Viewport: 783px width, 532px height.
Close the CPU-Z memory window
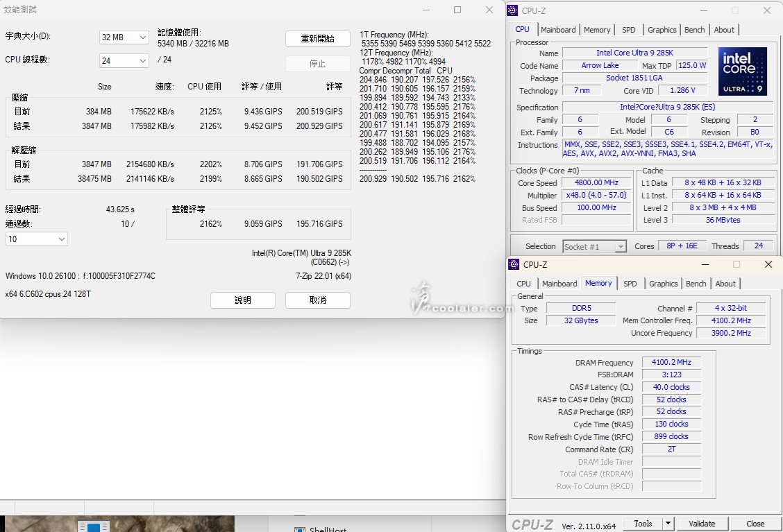[x=768, y=264]
